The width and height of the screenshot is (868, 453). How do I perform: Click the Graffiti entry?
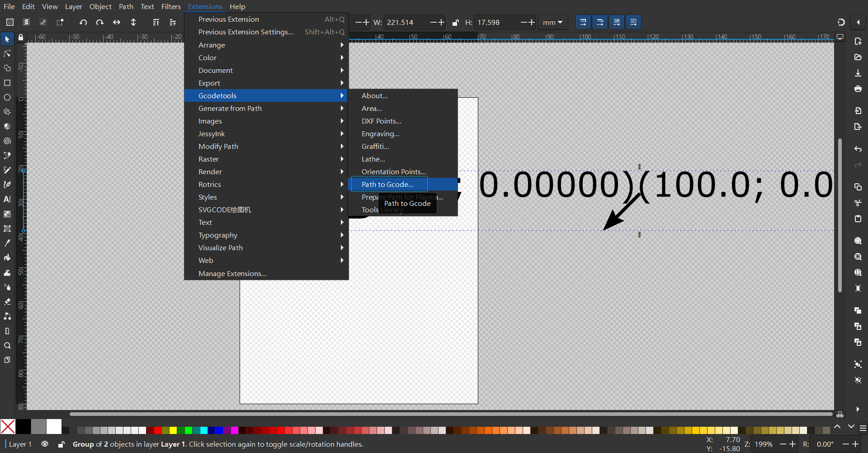click(x=403, y=146)
